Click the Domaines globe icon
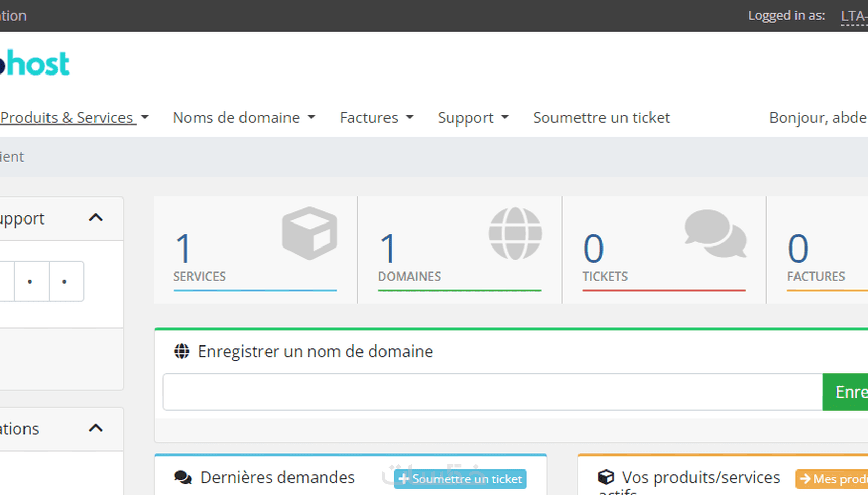This screenshot has width=868, height=495. click(515, 233)
